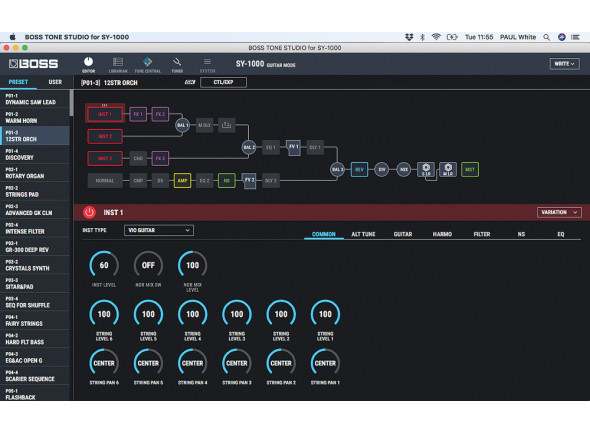Adjust the STRING LEVEL 6 knob
The image size is (590, 434).
point(104,314)
